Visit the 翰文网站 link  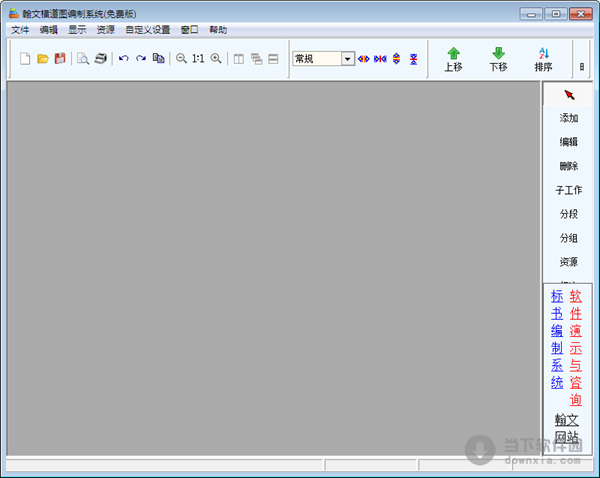pos(567,428)
